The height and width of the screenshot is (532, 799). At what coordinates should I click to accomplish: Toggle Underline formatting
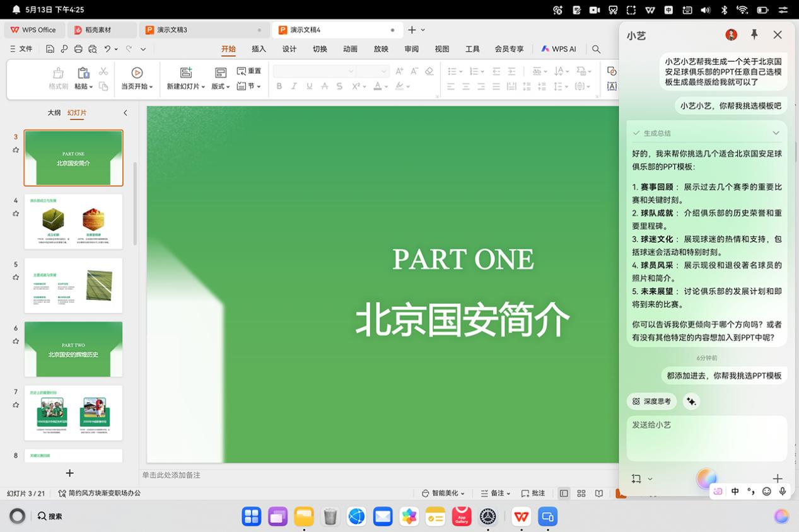[309, 86]
